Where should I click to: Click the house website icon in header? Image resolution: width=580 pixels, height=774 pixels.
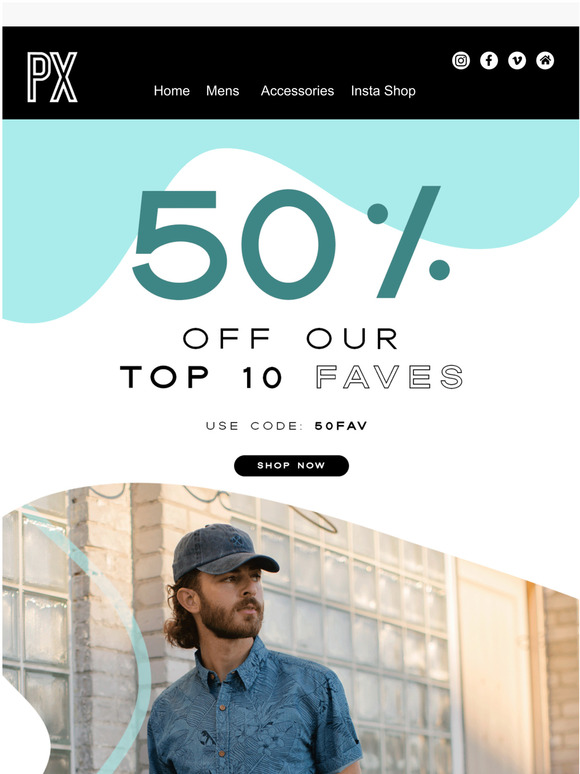(x=545, y=61)
